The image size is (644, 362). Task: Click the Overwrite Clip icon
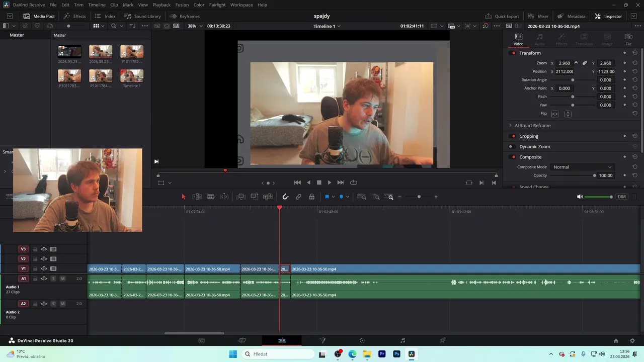click(255, 197)
